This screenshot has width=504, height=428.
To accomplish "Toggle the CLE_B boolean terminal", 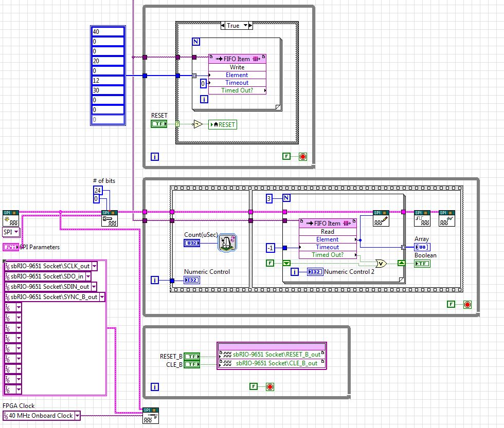I will 192,364.
